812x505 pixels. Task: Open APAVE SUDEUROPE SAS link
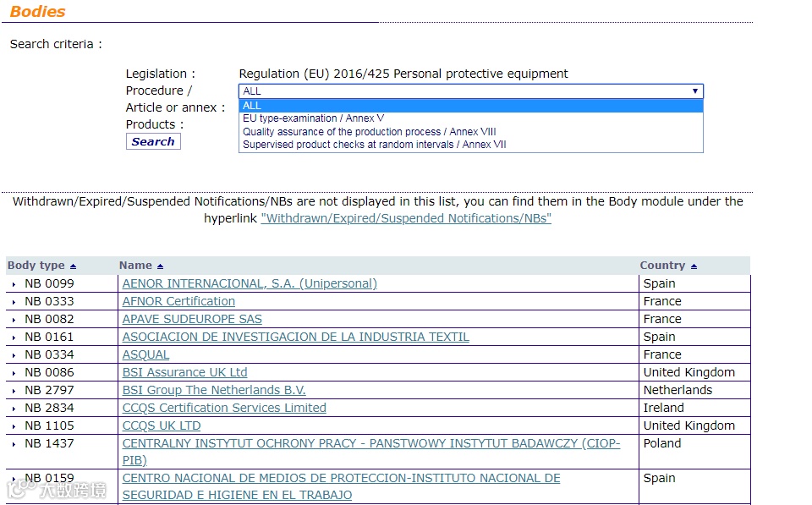point(192,319)
